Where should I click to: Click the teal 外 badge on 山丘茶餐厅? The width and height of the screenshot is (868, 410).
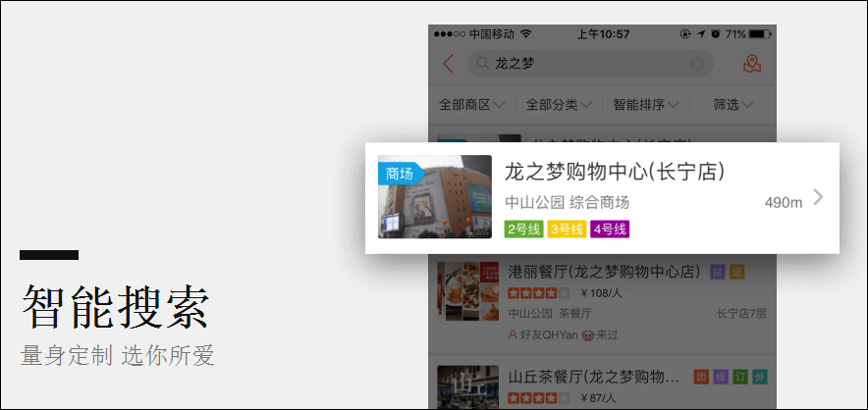760,378
